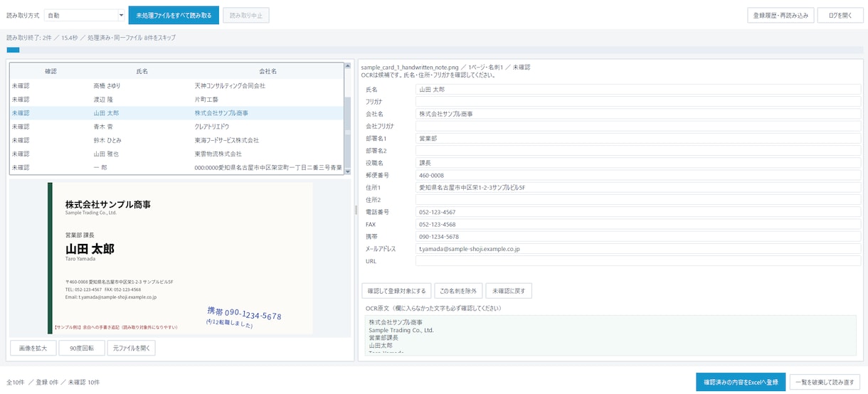This screenshot has width=868, height=394.
Task: Click the この名刺を除外 button
Action: click(458, 291)
